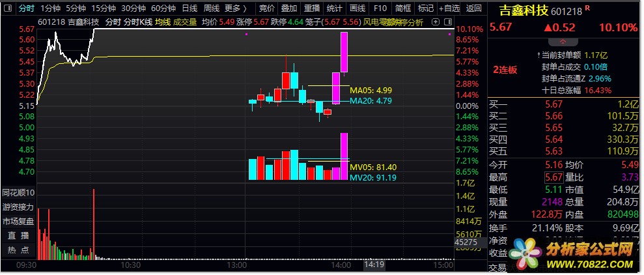
Task: Click the 买五 bid row price 5.63
Action: 554,151
